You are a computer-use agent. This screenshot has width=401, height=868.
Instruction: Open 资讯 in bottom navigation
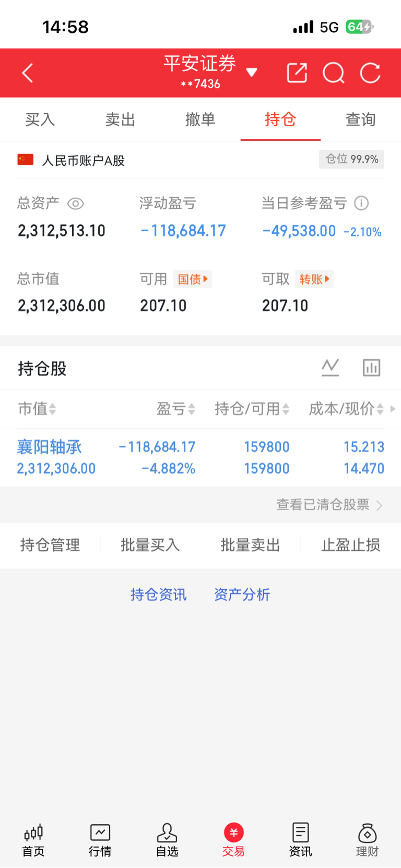click(300, 840)
